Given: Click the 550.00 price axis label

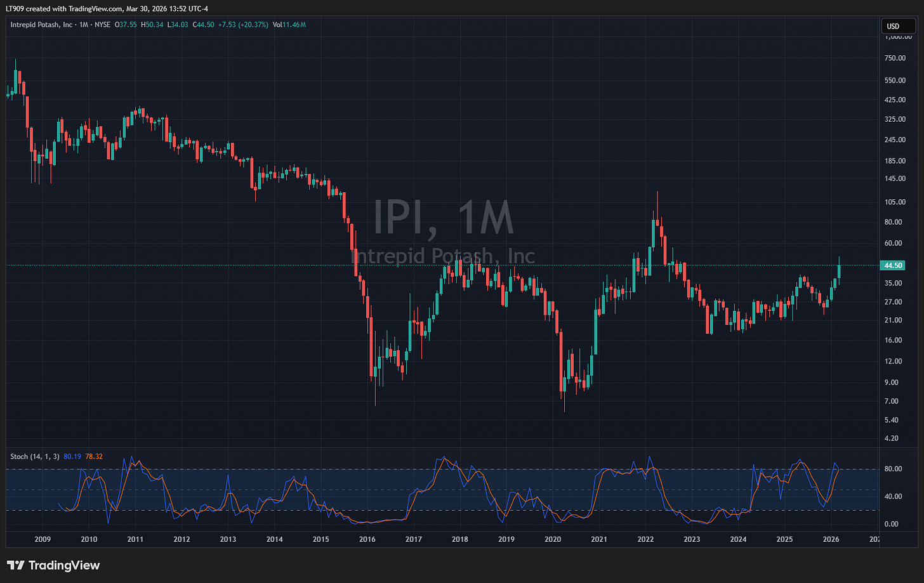Looking at the screenshot, I should click(895, 81).
